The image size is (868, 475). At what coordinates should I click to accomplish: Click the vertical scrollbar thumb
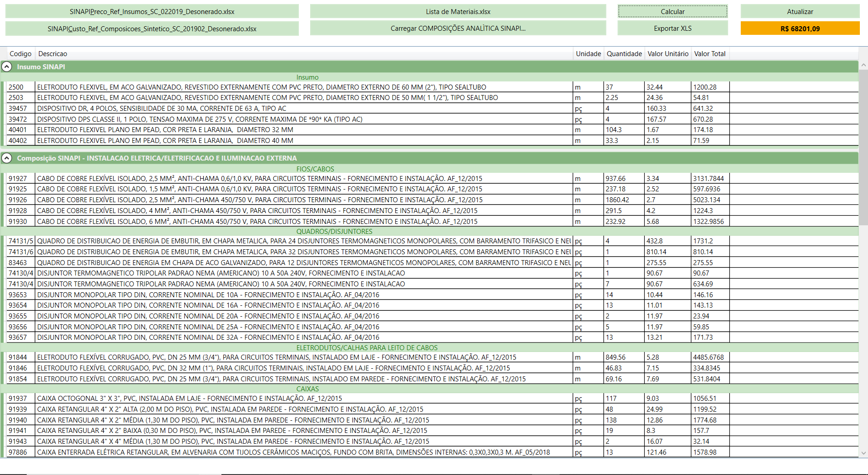863,147
